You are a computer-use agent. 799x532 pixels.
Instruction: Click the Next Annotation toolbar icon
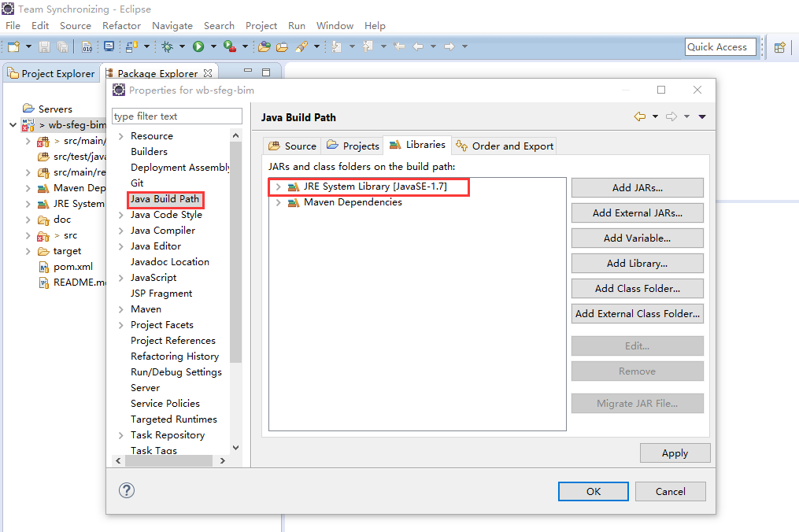click(x=336, y=47)
